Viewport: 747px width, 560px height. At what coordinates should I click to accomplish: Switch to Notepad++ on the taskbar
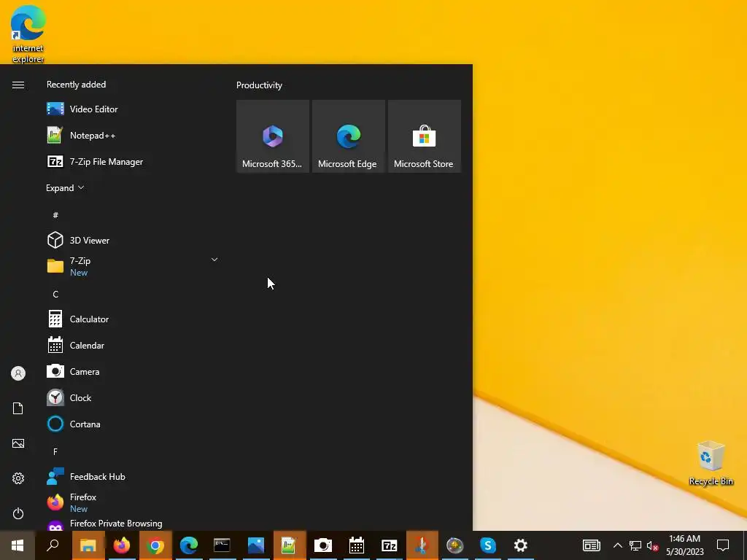pos(289,545)
